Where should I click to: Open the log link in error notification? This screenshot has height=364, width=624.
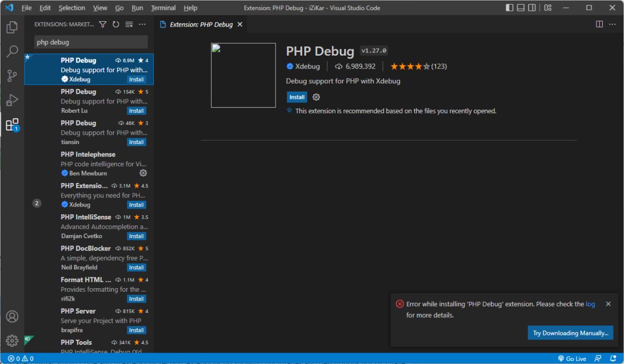[x=590, y=304]
